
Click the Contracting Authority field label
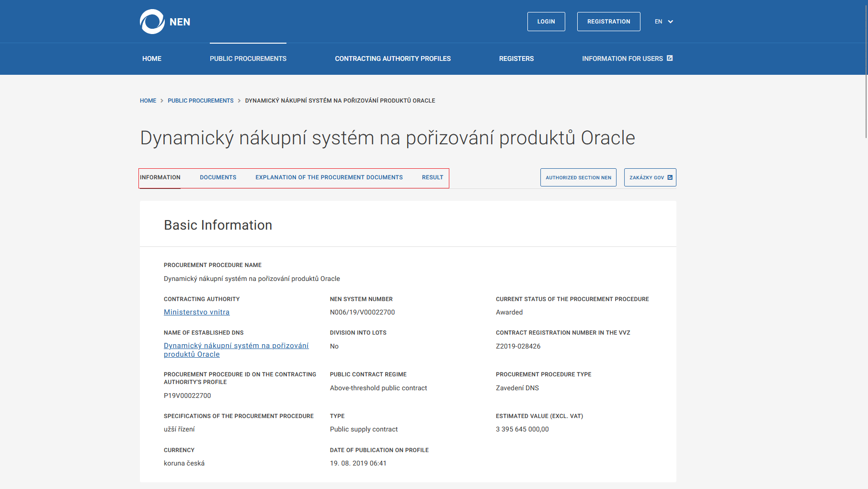[x=202, y=299]
